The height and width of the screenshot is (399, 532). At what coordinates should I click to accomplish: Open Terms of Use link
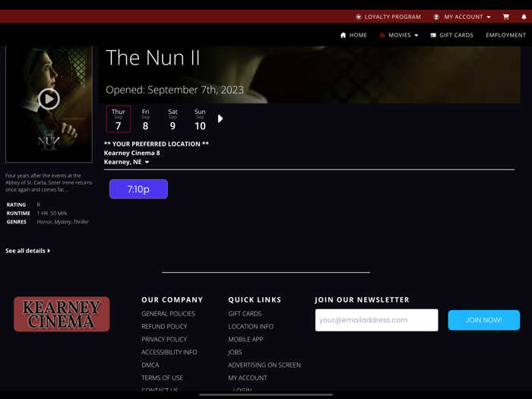162,378
